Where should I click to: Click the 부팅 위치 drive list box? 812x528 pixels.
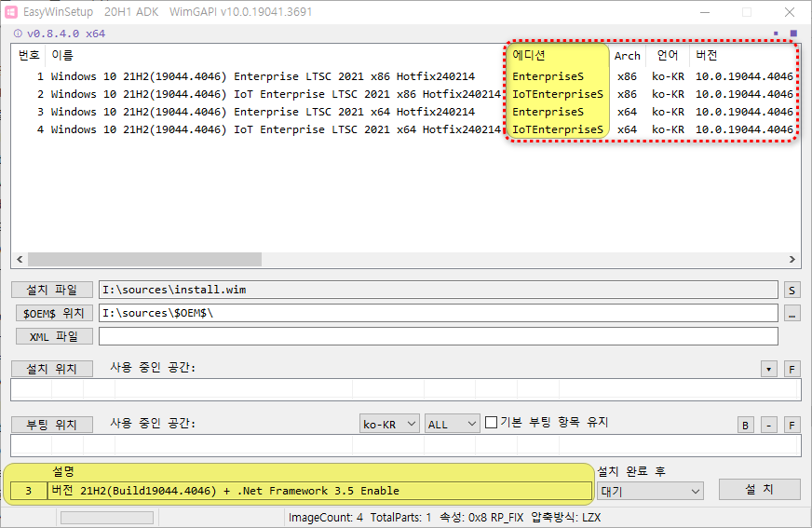coord(405,446)
